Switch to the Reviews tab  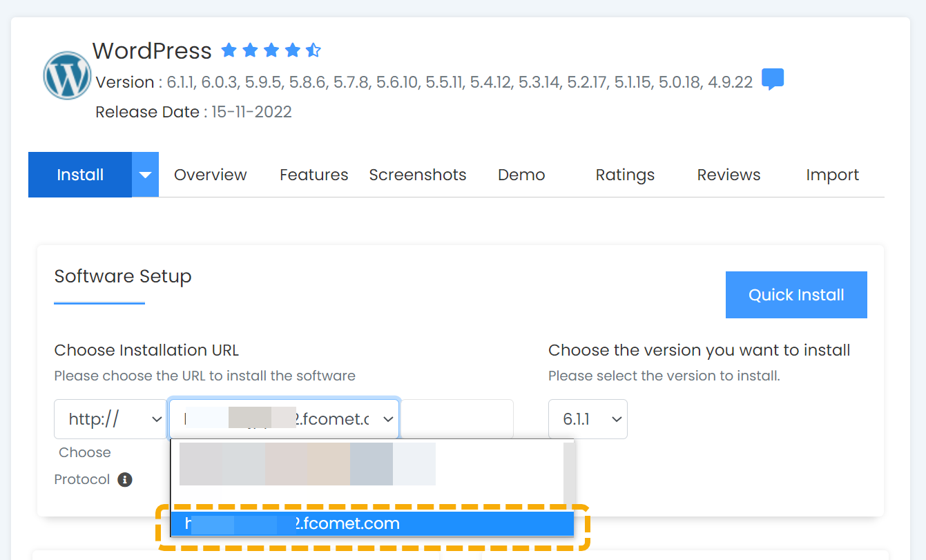pos(729,175)
